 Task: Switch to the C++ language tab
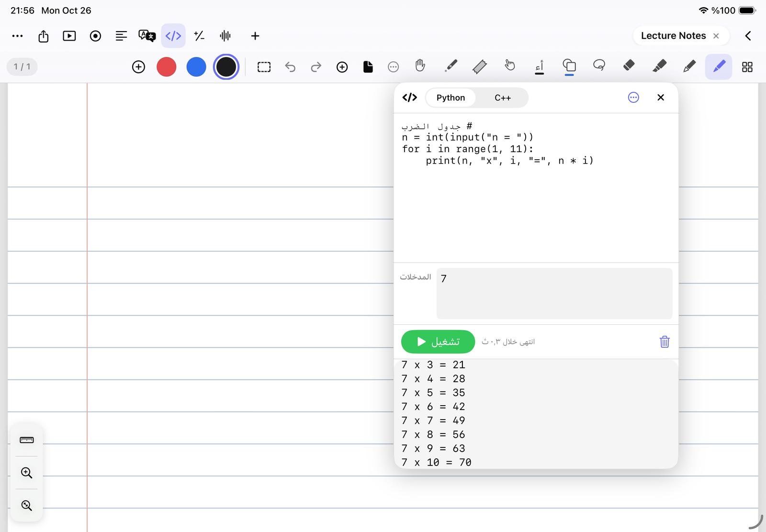click(503, 98)
